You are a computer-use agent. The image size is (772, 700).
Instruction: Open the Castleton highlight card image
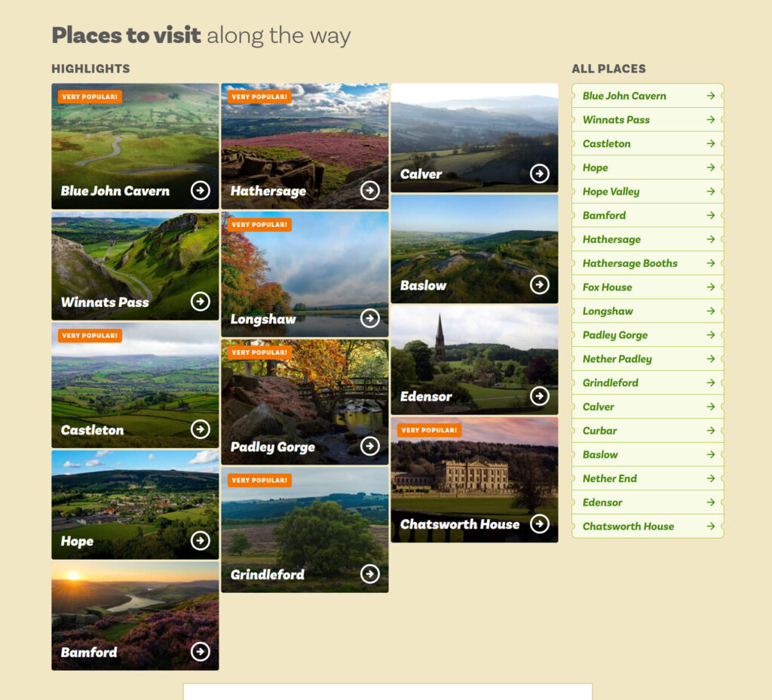(x=136, y=385)
